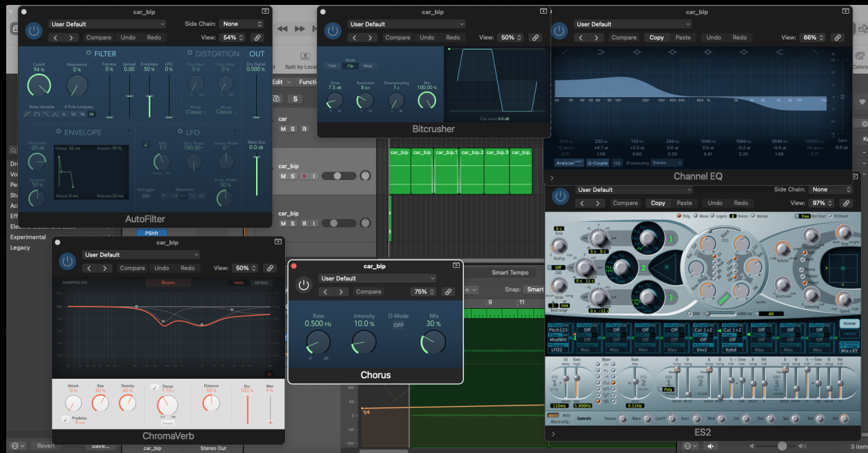Toggle Bitcrusher plug-in power button

click(x=333, y=30)
